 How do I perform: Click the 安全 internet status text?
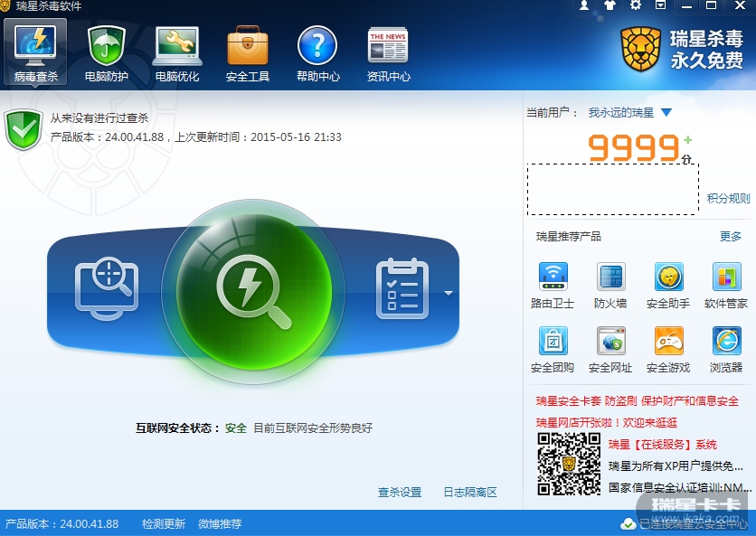pyautogui.click(x=236, y=428)
